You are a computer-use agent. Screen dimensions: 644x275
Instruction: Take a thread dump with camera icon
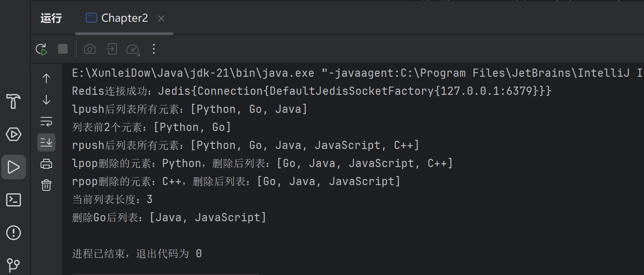[90, 49]
